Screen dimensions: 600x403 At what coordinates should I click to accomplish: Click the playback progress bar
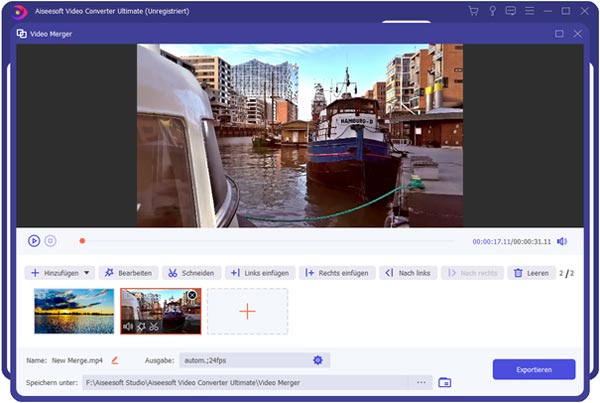tap(267, 241)
